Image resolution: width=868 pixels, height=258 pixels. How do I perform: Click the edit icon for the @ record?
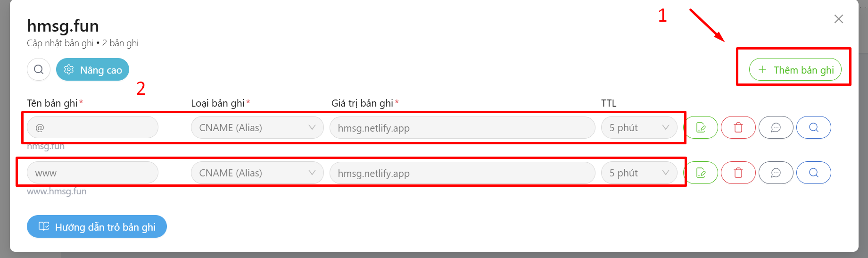point(701,127)
